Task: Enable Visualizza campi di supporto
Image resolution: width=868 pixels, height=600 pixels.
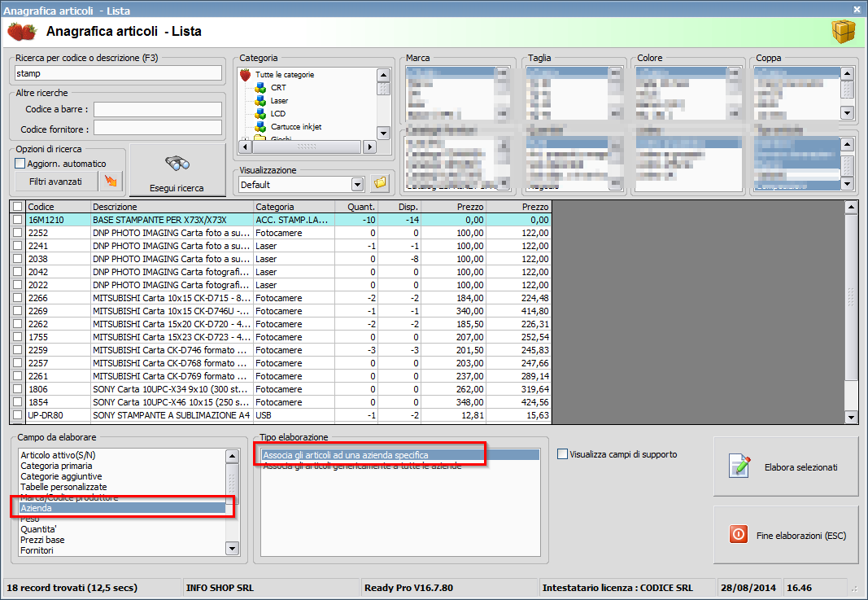Action: tap(562, 454)
